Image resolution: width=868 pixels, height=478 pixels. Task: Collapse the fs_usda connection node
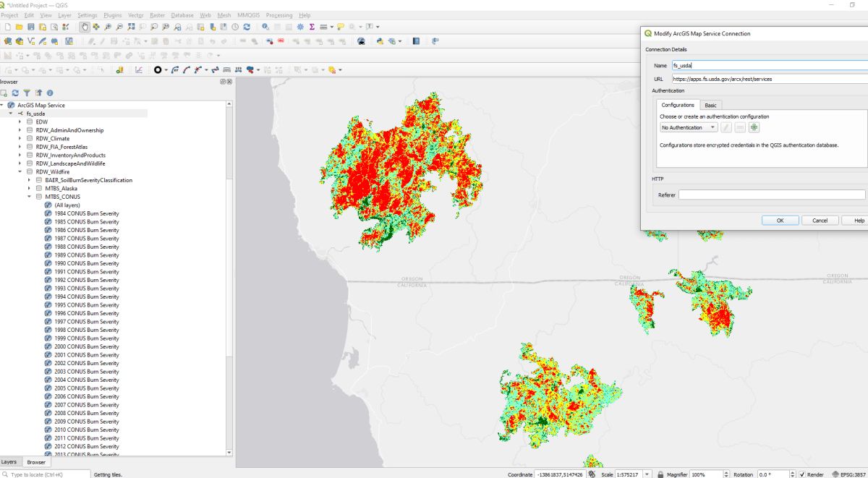coord(11,114)
